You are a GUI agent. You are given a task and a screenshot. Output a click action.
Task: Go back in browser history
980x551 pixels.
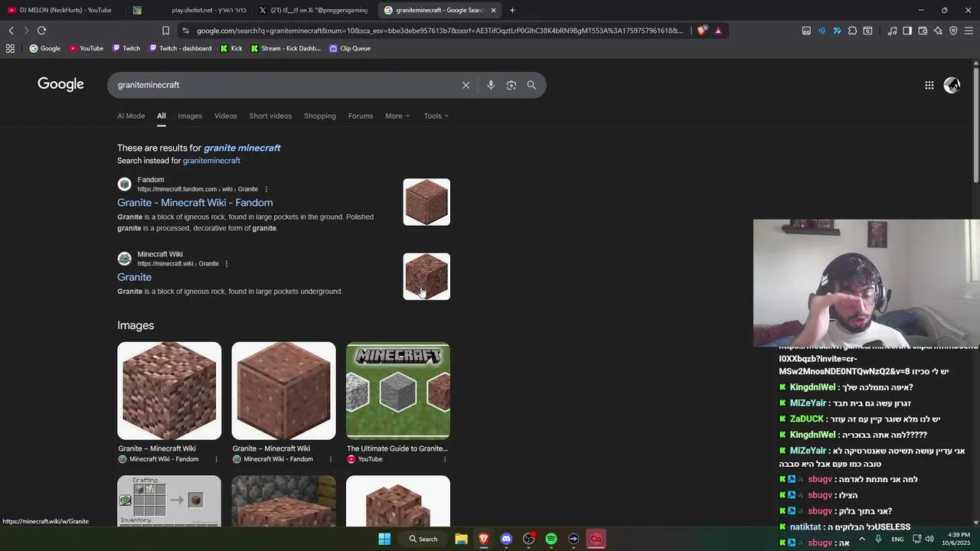pyautogui.click(x=11, y=31)
